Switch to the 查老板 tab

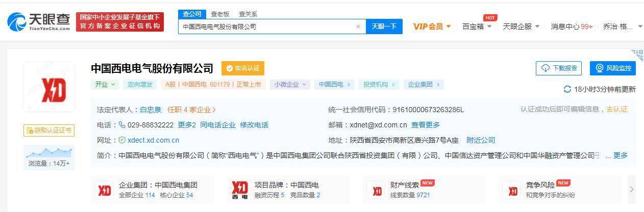220,14
